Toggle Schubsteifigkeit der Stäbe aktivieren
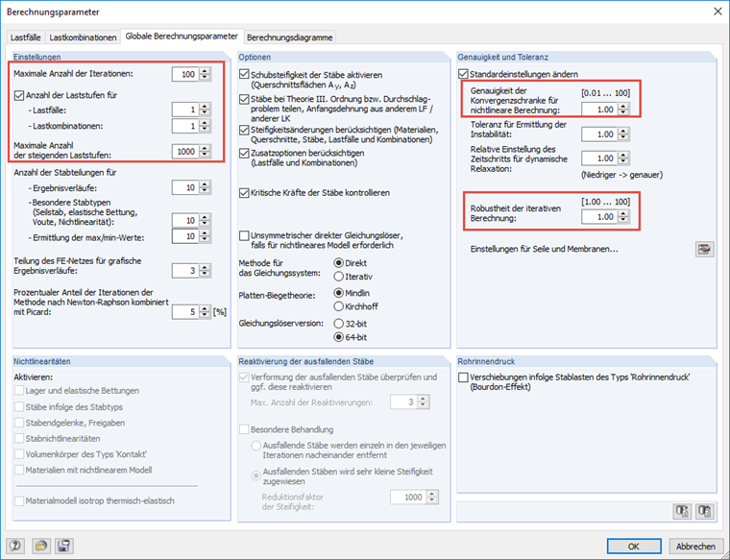Viewport: 730px width, 560px height. coord(244,75)
